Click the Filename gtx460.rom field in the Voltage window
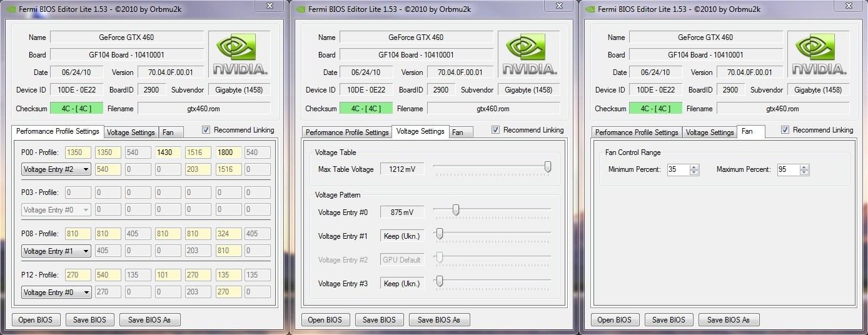 [493, 108]
